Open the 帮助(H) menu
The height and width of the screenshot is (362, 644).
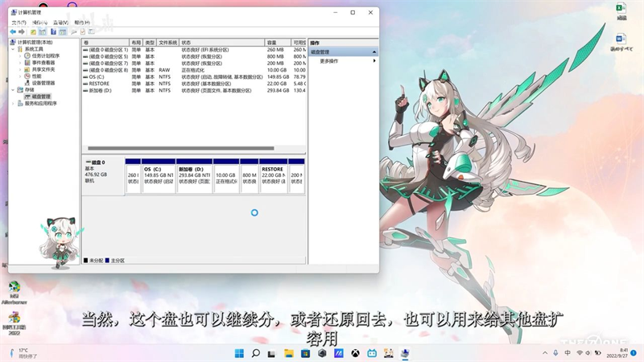pyautogui.click(x=82, y=23)
